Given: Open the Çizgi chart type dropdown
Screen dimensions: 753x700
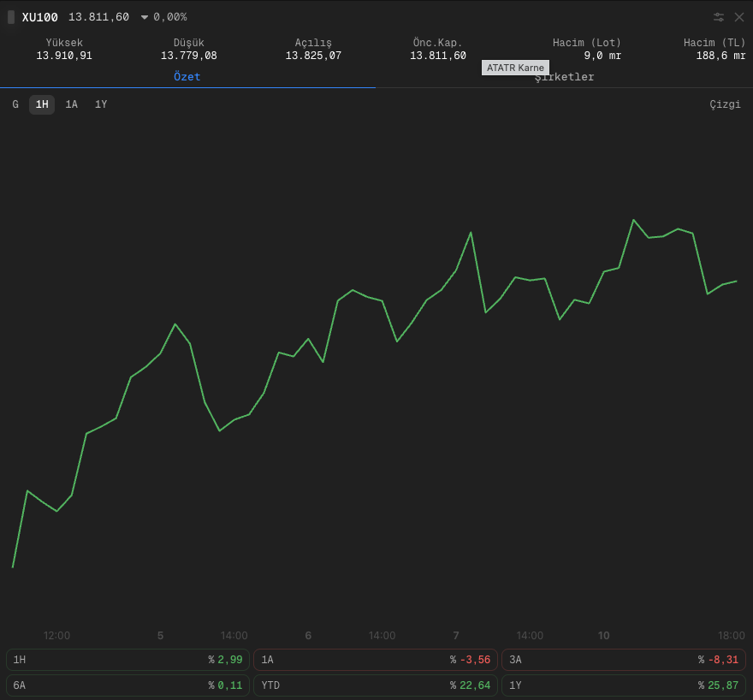Looking at the screenshot, I should [725, 104].
